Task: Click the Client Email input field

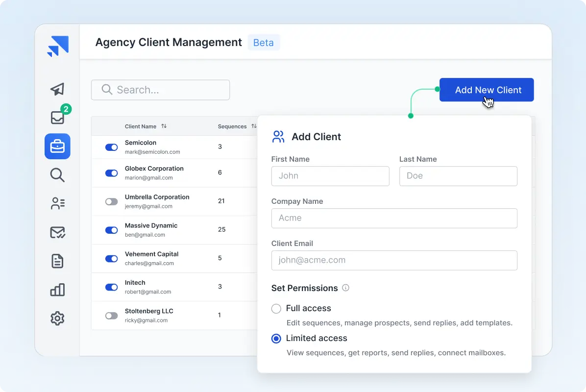Action: (394, 260)
